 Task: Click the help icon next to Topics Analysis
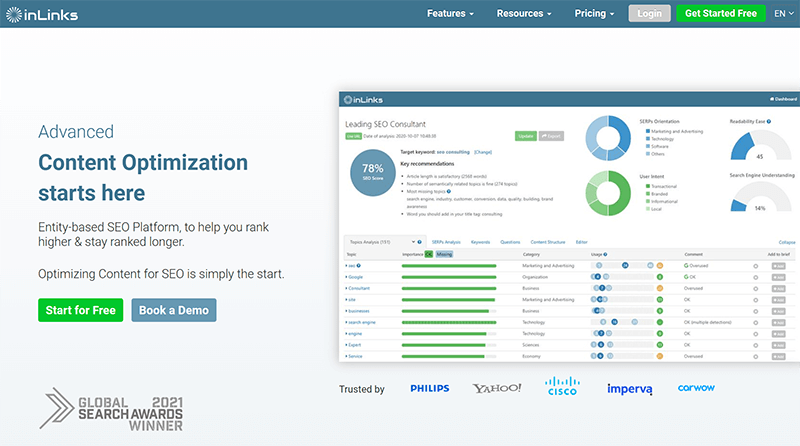(419, 242)
